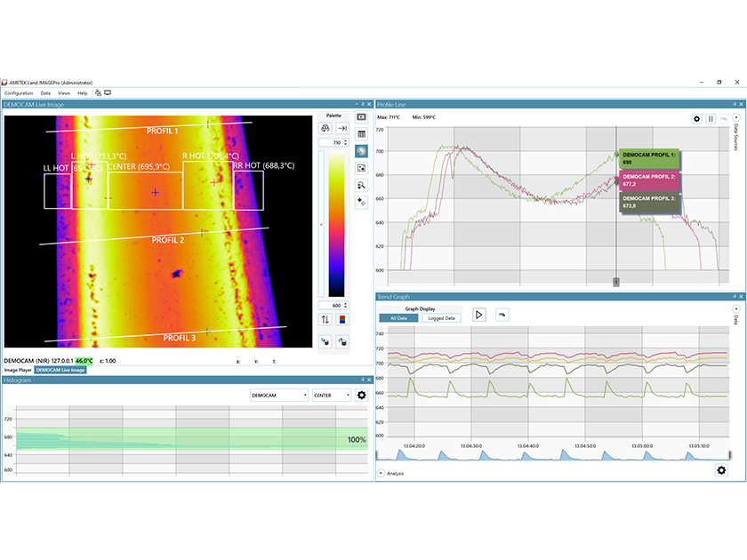This screenshot has height=560, width=747.
Task: Expand the Analysis section in Trend Graph
Action: click(x=382, y=472)
